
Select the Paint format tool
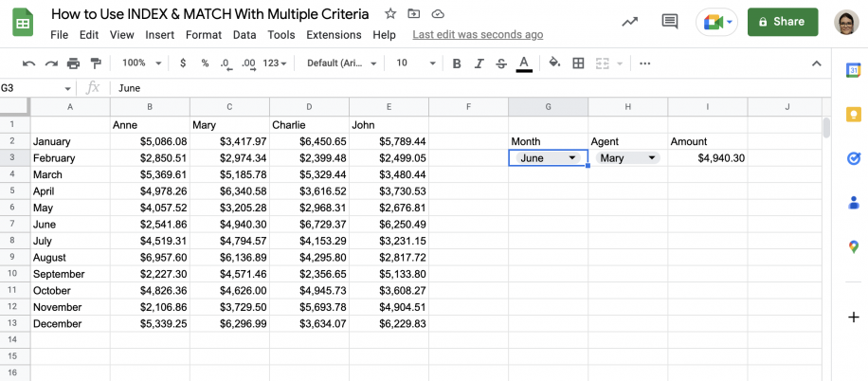coord(96,63)
